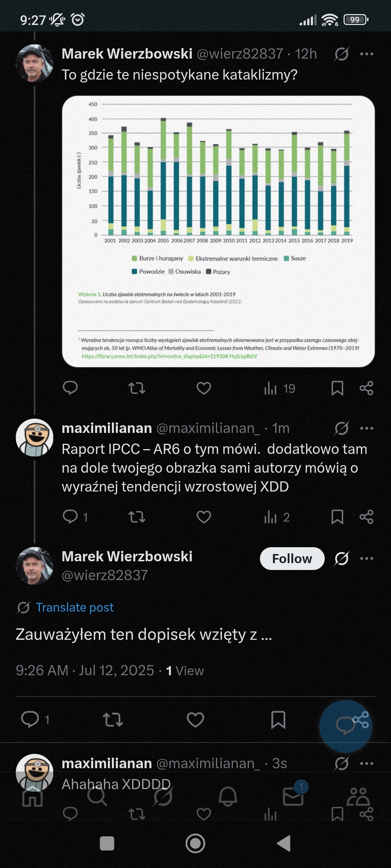Bookmark the chart post by Marek Wierzbowski
391x868 pixels.
coord(337,388)
